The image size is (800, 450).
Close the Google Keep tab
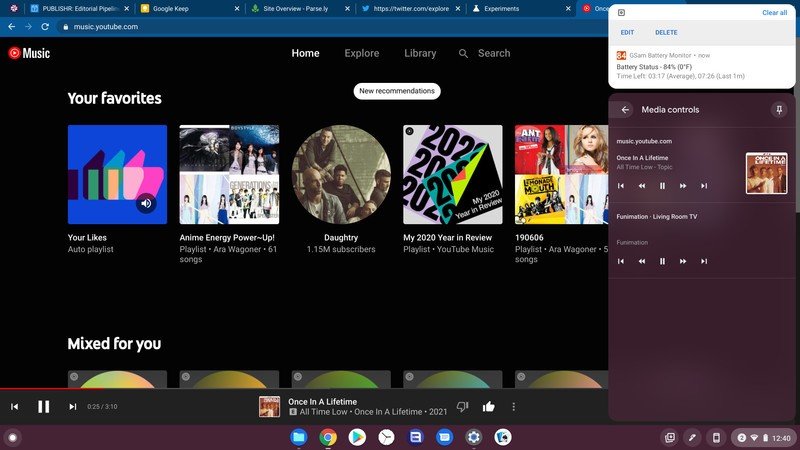click(237, 9)
